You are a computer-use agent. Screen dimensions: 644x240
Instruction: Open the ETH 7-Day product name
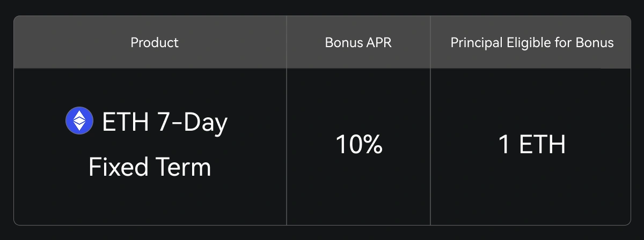164,122
